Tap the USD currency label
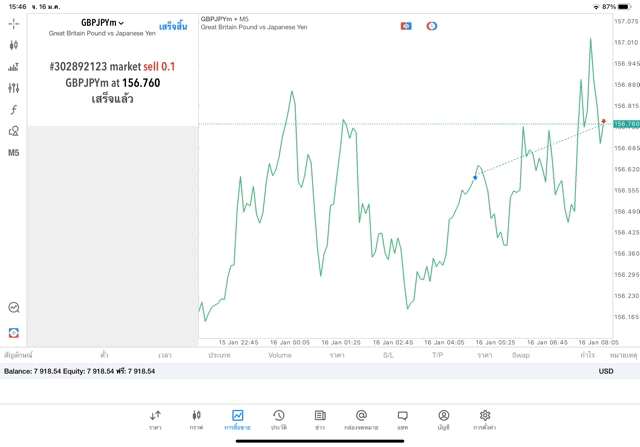 (606, 371)
